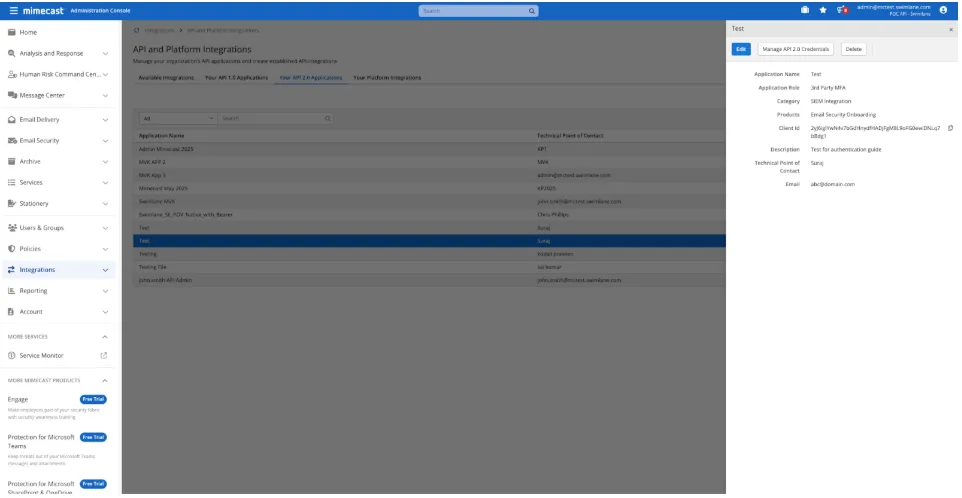Open Service Monitor external link icon

(x=104, y=355)
